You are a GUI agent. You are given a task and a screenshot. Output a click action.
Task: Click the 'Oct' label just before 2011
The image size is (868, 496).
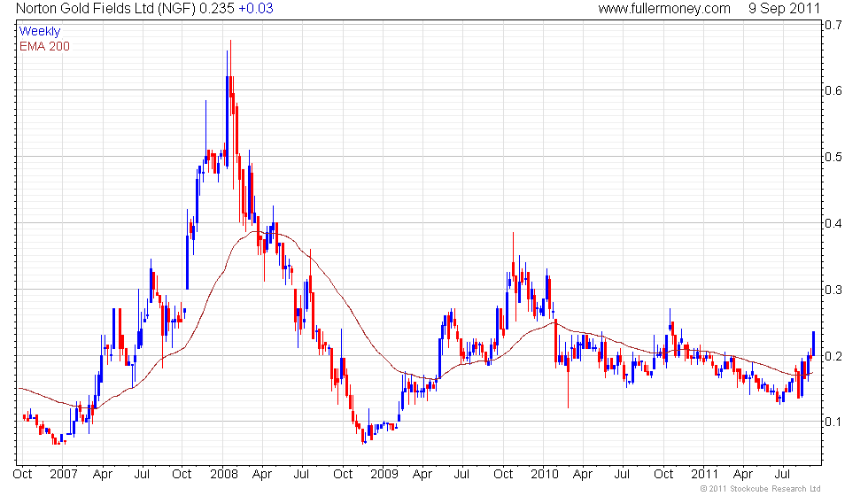click(663, 474)
